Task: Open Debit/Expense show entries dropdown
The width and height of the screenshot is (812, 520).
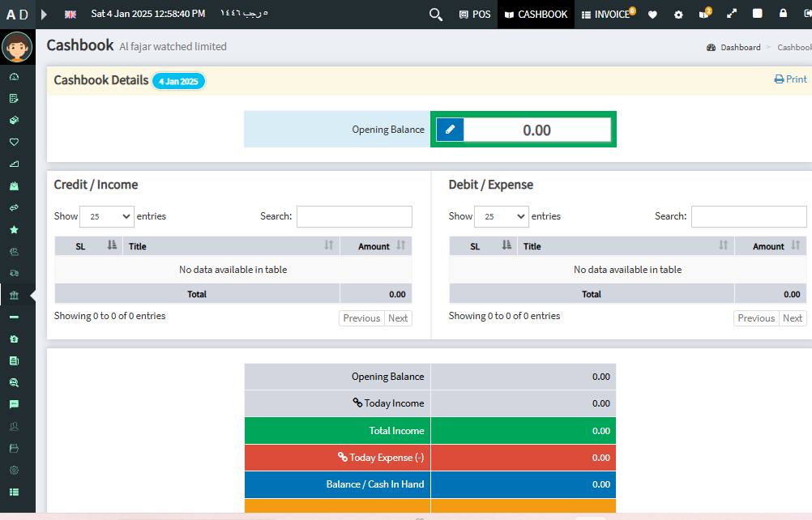Action: click(502, 216)
